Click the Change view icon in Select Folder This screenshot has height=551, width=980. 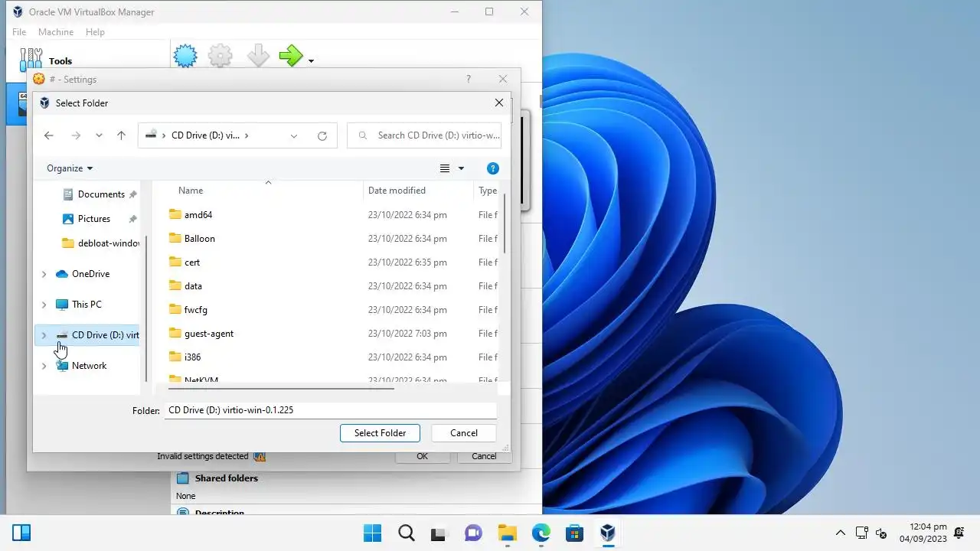[445, 168]
